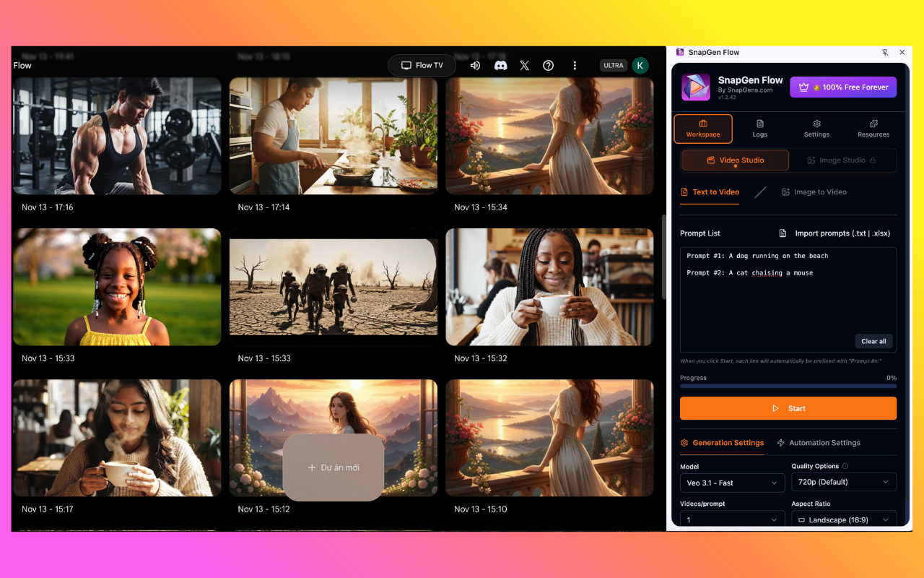Click the Resources puzzle icon
Viewport: 924px width, 578px height.
pyautogui.click(x=873, y=128)
